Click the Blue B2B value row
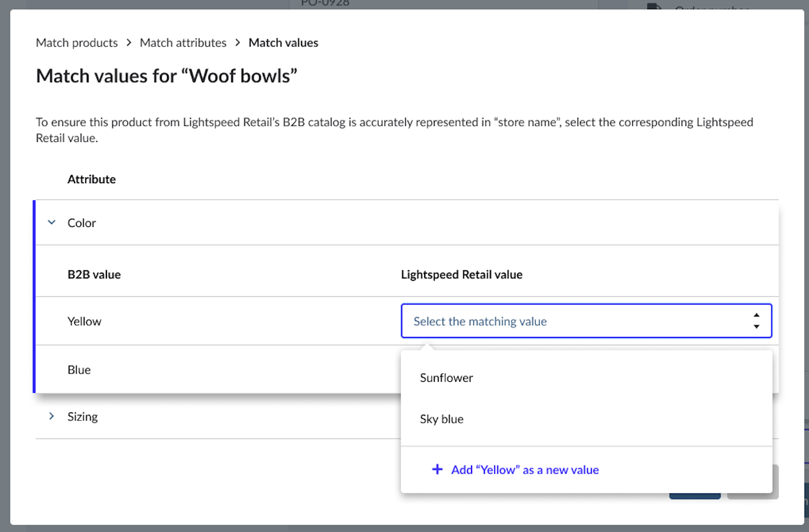This screenshot has height=532, width=809. pos(79,370)
